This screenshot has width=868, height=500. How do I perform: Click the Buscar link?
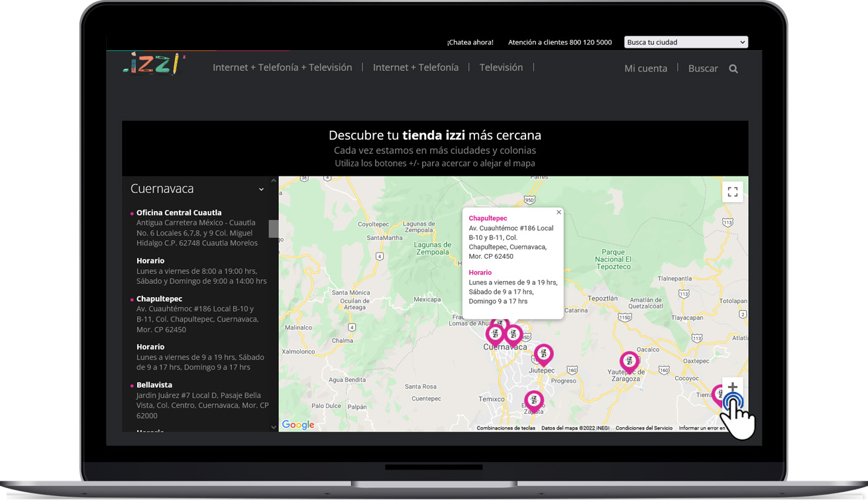(703, 68)
